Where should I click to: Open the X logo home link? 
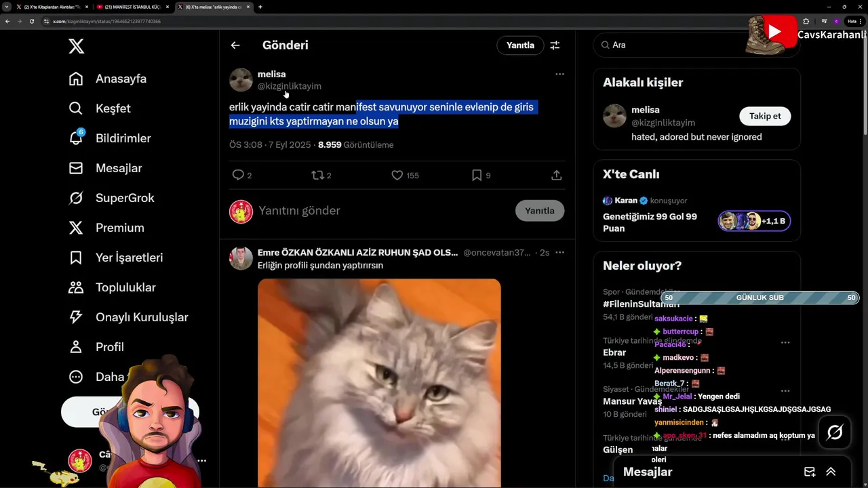76,46
